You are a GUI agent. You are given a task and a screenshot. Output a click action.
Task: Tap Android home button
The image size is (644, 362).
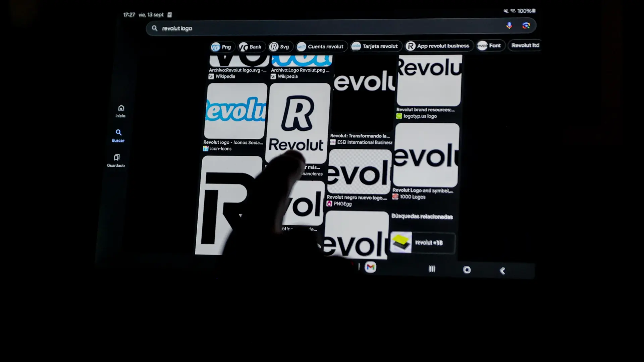(467, 270)
